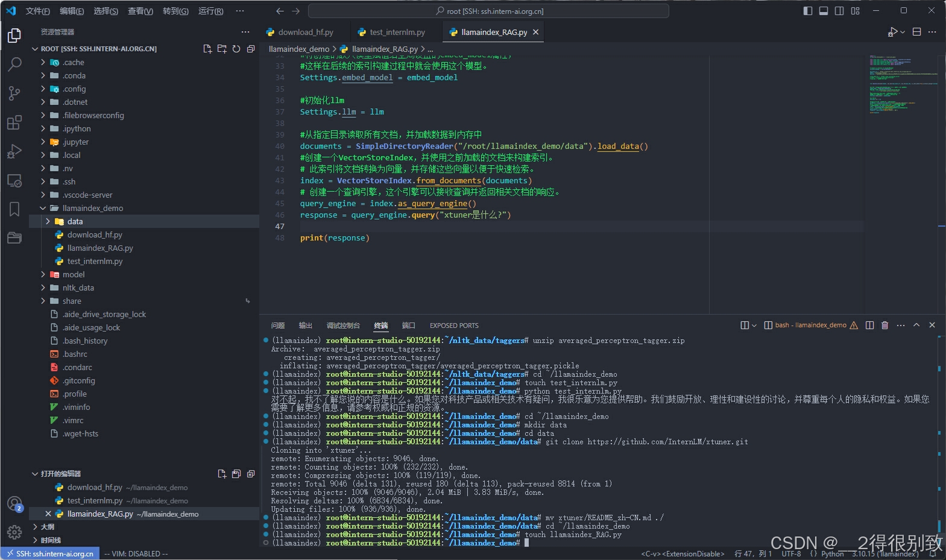Open the Explorer view in the activity bar
The width and height of the screenshot is (946, 560).
click(x=14, y=36)
